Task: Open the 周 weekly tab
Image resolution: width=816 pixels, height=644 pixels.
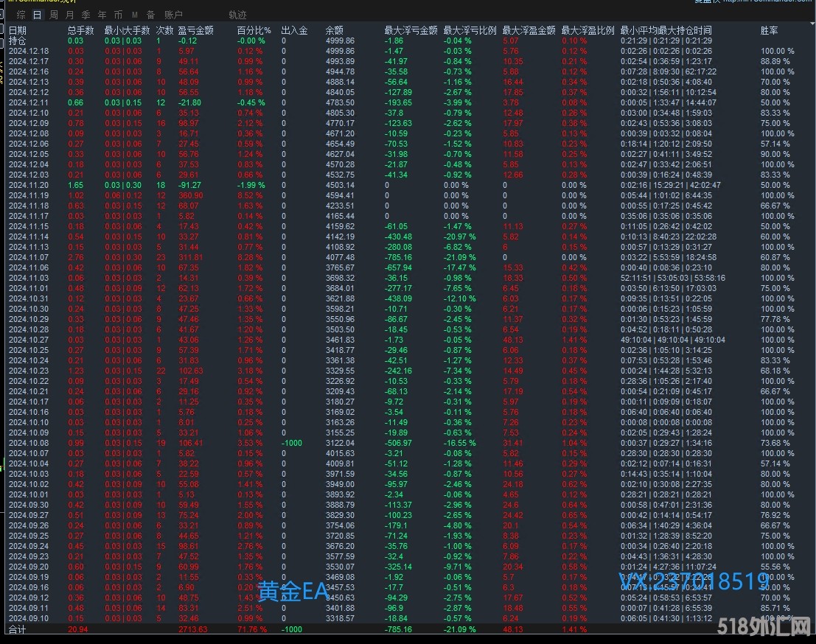Action: click(54, 15)
